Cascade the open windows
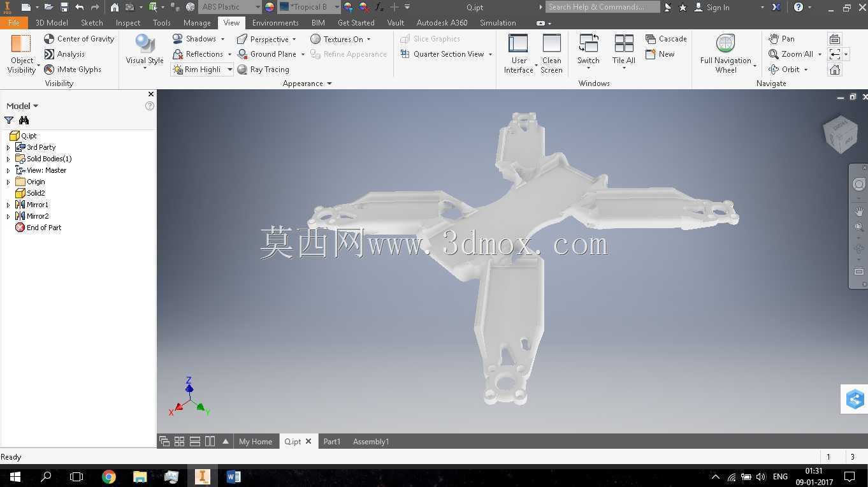The height and width of the screenshot is (487, 868). pos(666,39)
